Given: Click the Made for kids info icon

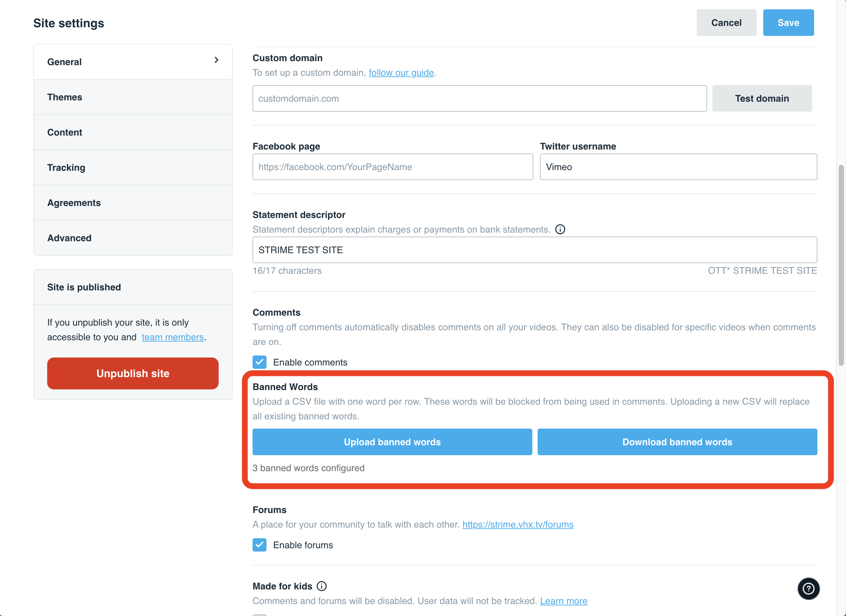Looking at the screenshot, I should point(322,586).
